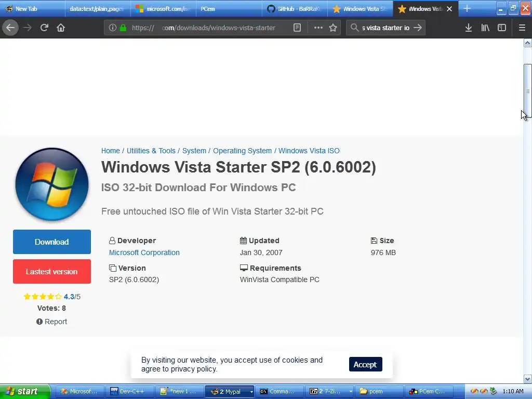Open PCem C... taskbar item
This screenshot has width=532, height=399.
429,392
